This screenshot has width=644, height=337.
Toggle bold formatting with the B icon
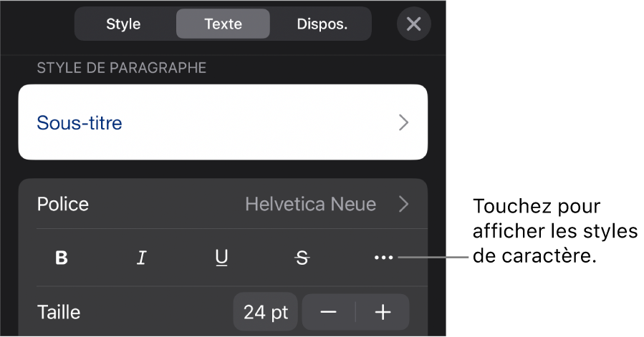click(x=62, y=258)
